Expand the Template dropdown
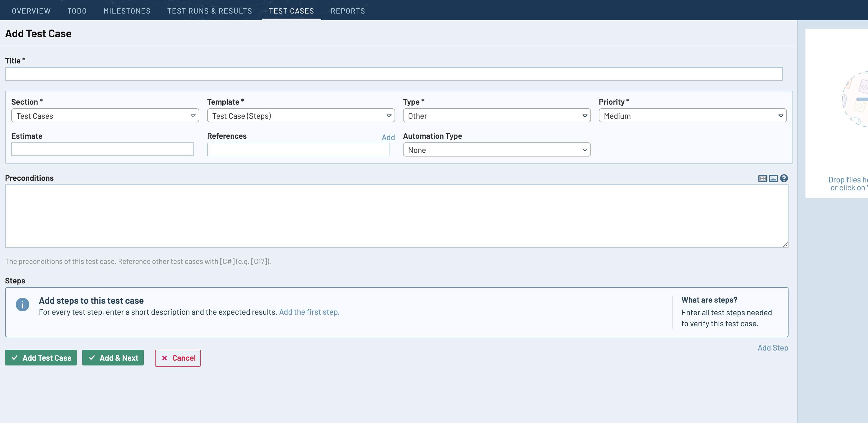The height and width of the screenshot is (423, 868). click(301, 116)
